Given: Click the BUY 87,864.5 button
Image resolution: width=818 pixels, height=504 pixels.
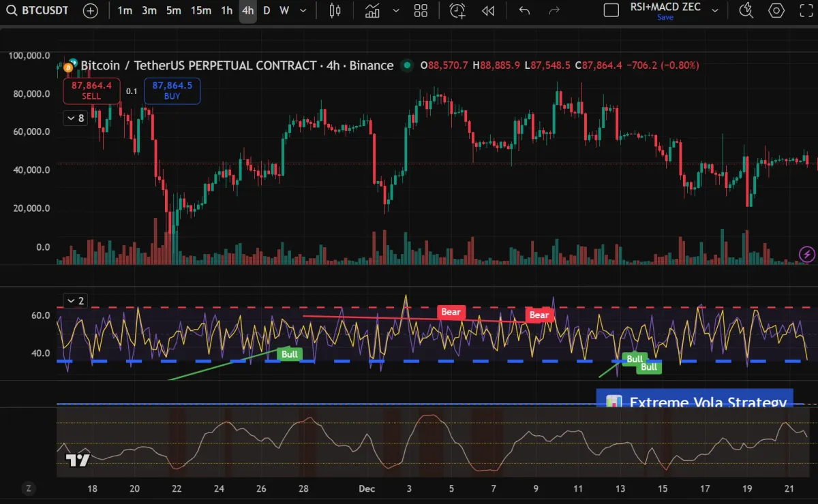Looking at the screenshot, I should tap(172, 91).
